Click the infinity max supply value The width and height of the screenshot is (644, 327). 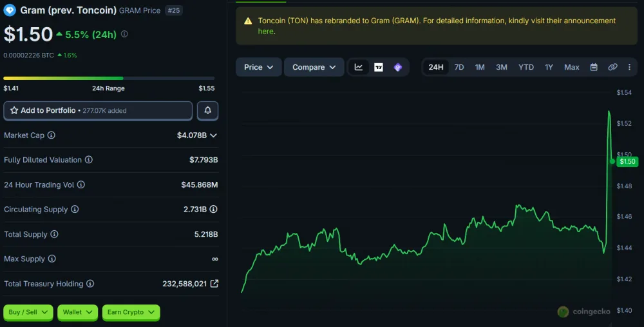click(215, 259)
